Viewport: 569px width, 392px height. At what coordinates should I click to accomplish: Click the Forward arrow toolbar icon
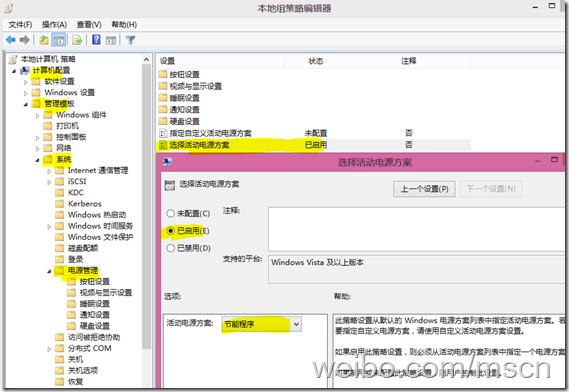(x=25, y=40)
